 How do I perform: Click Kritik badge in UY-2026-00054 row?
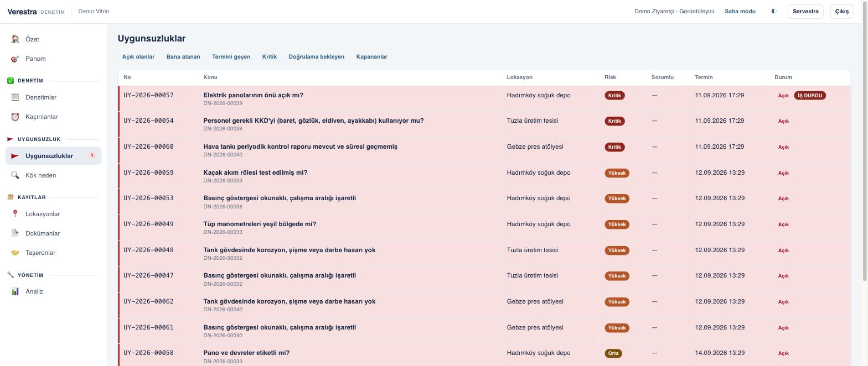point(614,121)
